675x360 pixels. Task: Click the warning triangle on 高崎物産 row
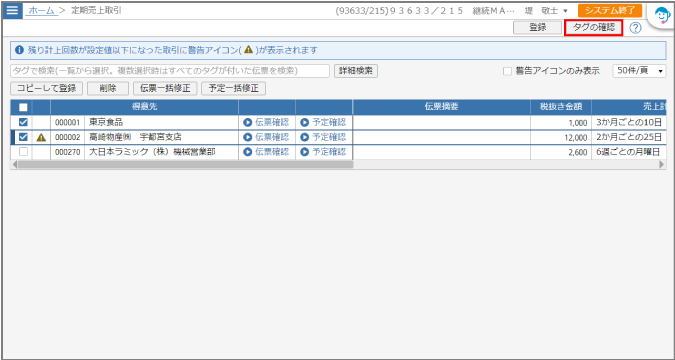(x=41, y=137)
